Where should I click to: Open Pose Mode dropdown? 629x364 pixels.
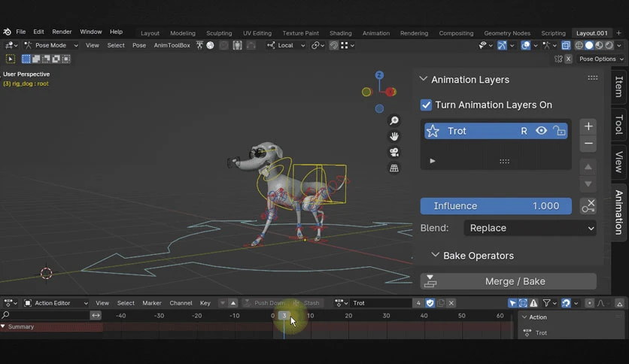(x=50, y=45)
